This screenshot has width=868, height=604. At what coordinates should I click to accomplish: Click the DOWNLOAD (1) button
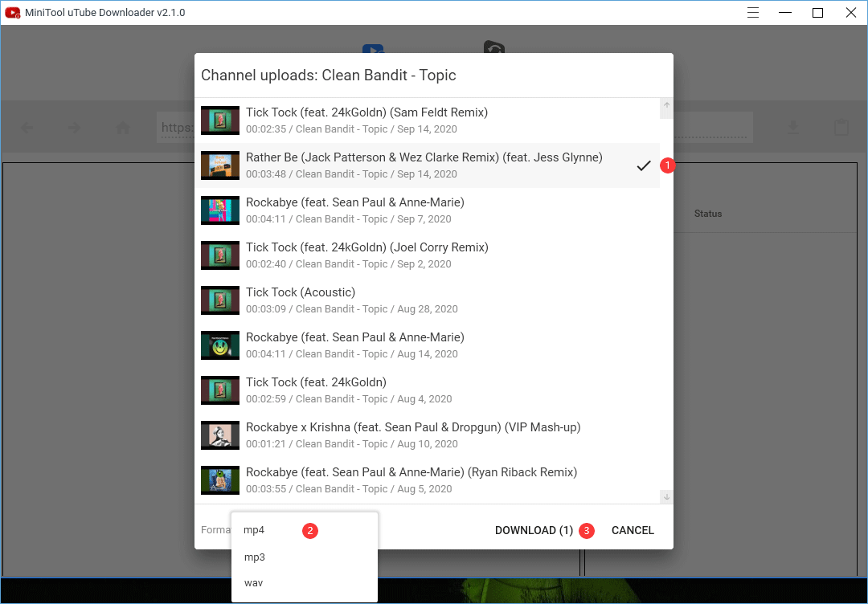pyautogui.click(x=533, y=530)
